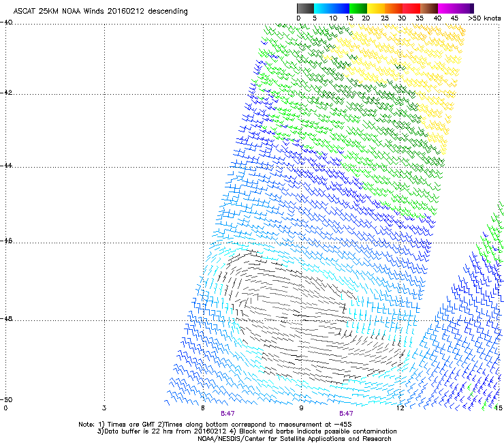Click the '3' longitude axis label

[104, 408]
